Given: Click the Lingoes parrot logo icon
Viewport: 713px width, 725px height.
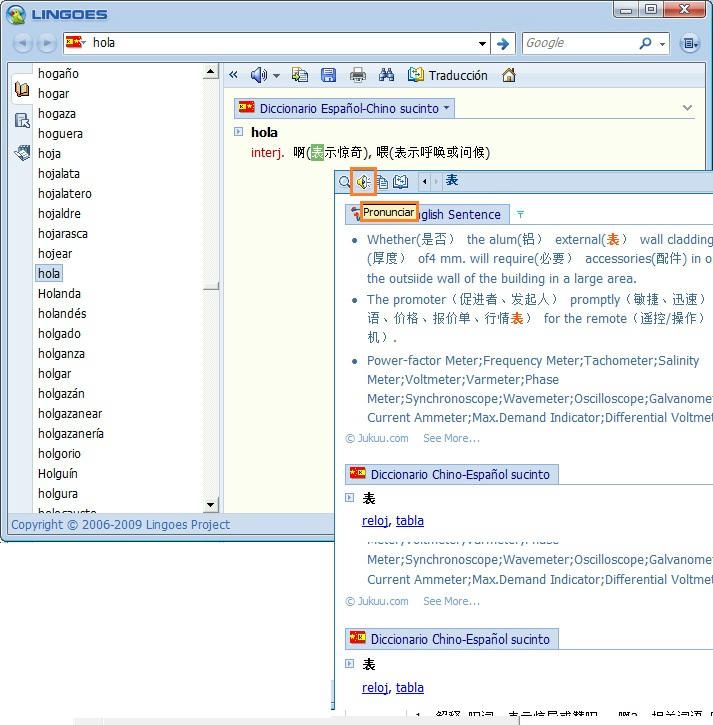Looking at the screenshot, I should pos(16,14).
